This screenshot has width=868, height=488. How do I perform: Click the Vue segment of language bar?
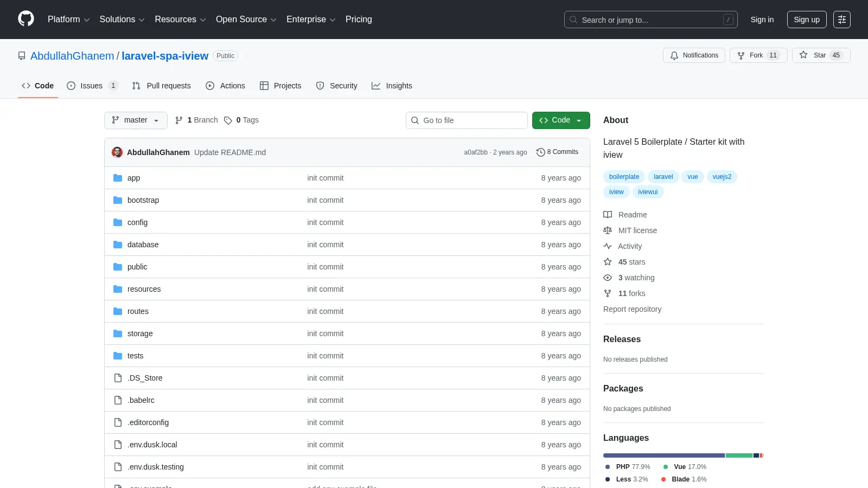pos(739,455)
